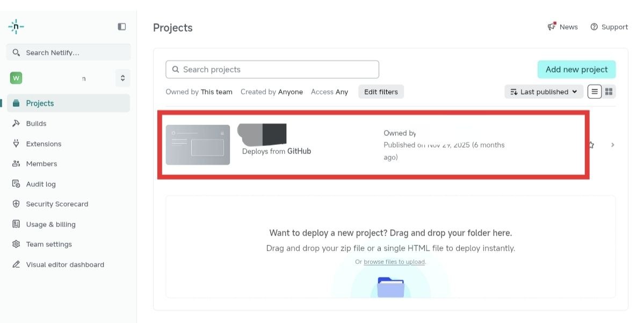Open Projects in the sidebar

click(x=69, y=103)
